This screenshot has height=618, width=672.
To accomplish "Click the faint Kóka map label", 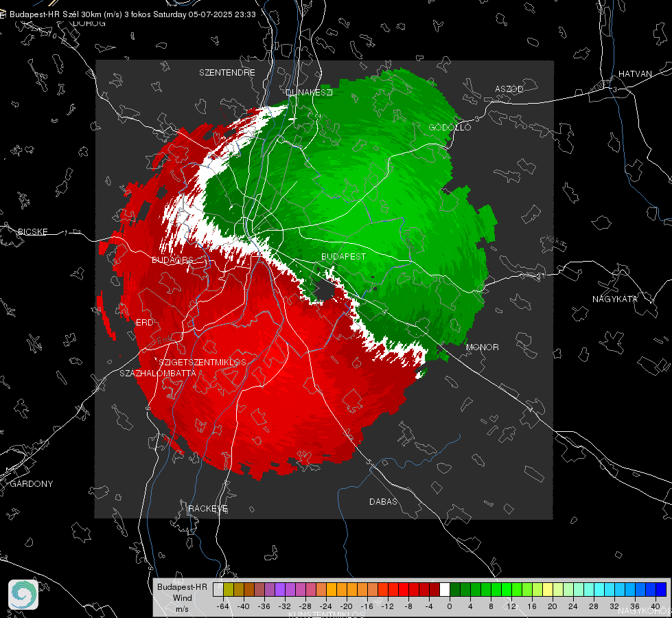I will tap(555, 242).
